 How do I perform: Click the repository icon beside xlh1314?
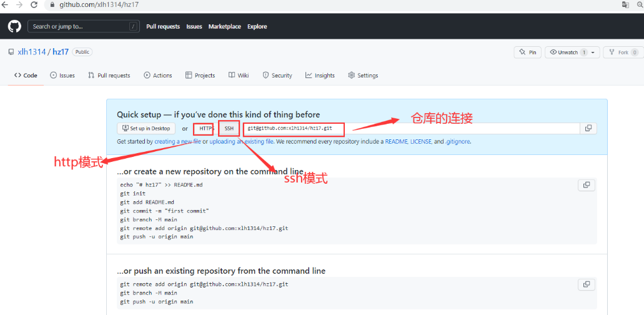pyautogui.click(x=11, y=52)
